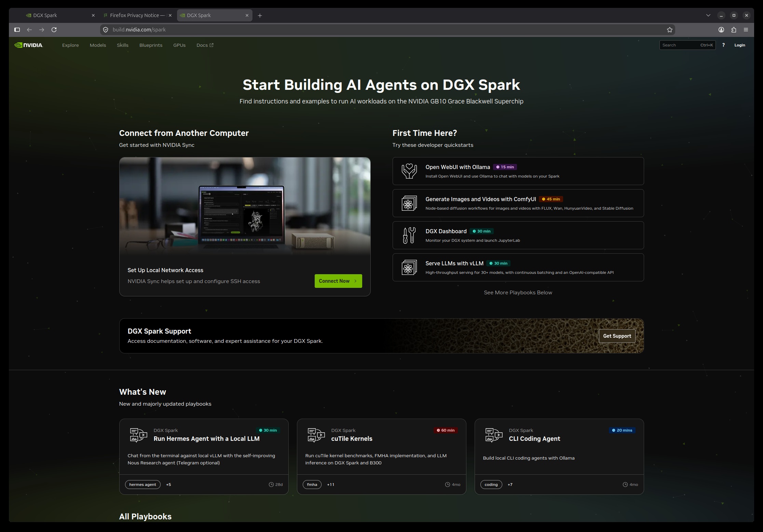Image resolution: width=763 pixels, height=532 pixels.
Task: Click the coding tag chip
Action: [491, 485]
